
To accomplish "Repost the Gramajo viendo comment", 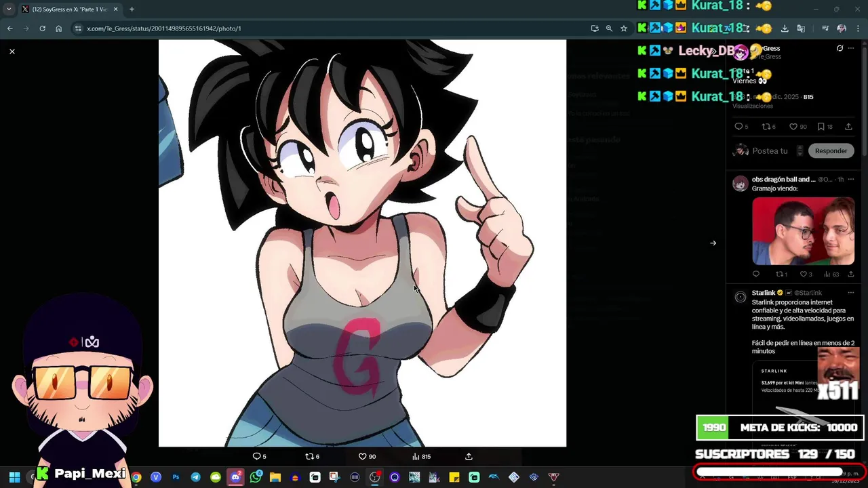I will pos(781,274).
